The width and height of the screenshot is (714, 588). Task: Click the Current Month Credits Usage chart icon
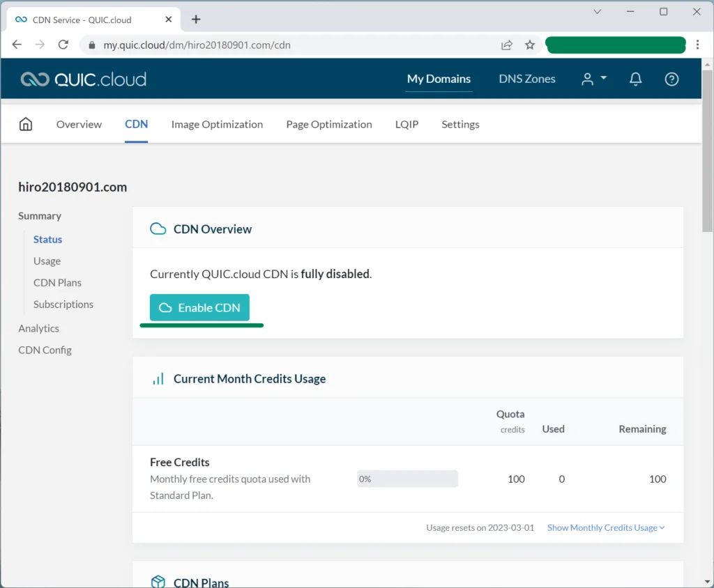coord(158,379)
